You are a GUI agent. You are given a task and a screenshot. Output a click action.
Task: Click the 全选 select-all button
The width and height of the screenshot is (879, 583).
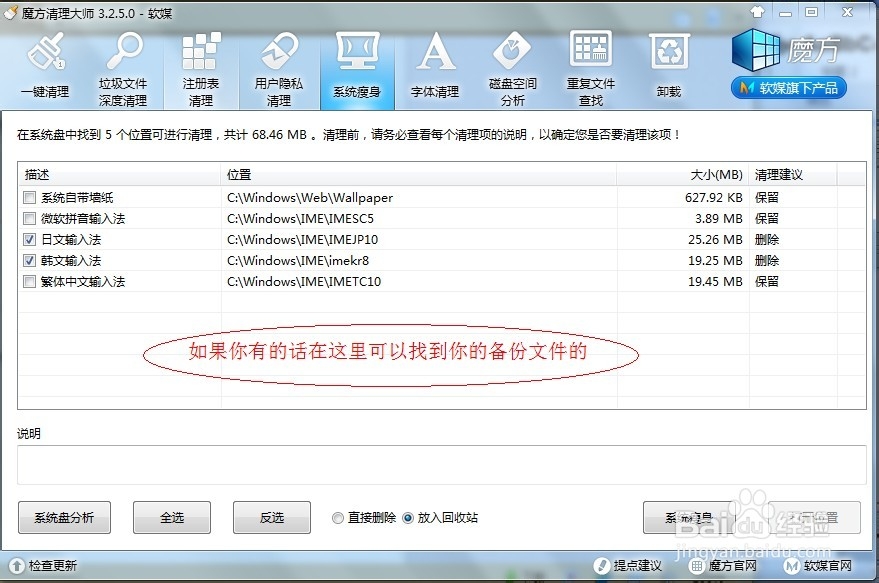pos(172,517)
